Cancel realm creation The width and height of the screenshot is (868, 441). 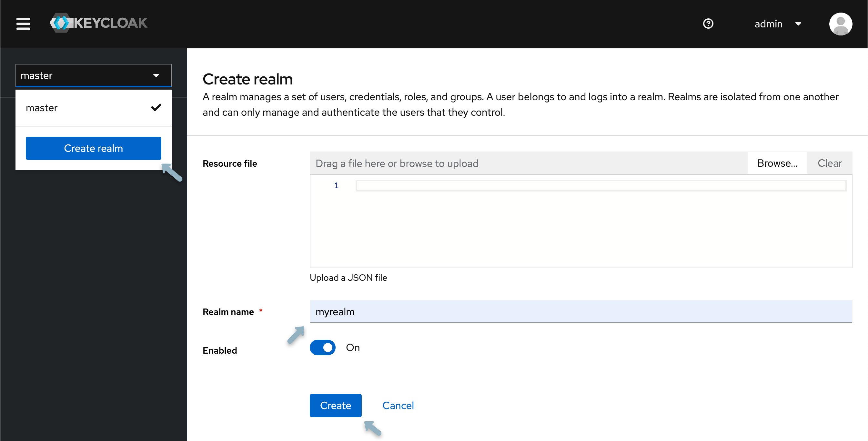pyautogui.click(x=398, y=405)
